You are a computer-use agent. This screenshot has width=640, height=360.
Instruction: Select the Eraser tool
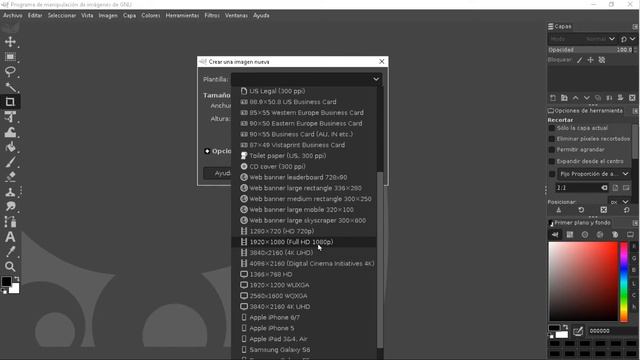[10, 177]
